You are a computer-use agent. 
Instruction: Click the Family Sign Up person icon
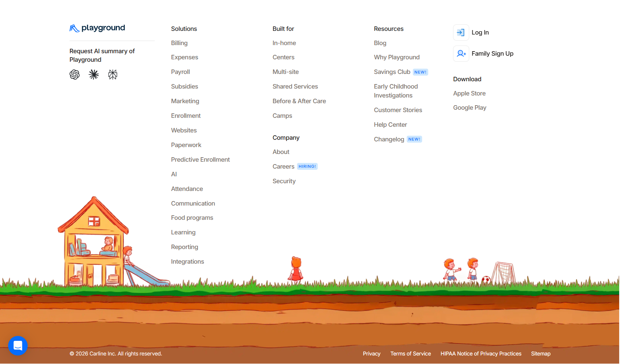[x=461, y=54]
